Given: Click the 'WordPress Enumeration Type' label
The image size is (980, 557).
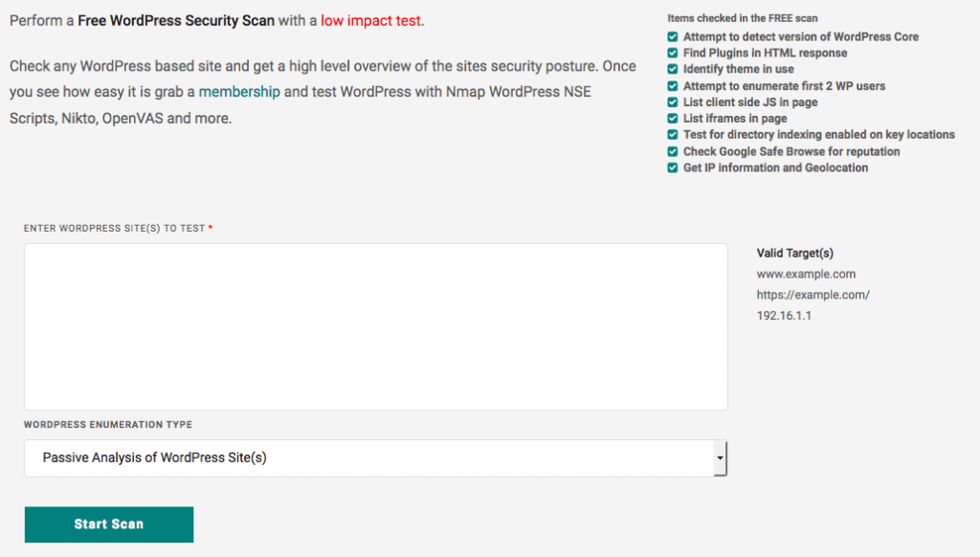Looking at the screenshot, I should click(107, 425).
